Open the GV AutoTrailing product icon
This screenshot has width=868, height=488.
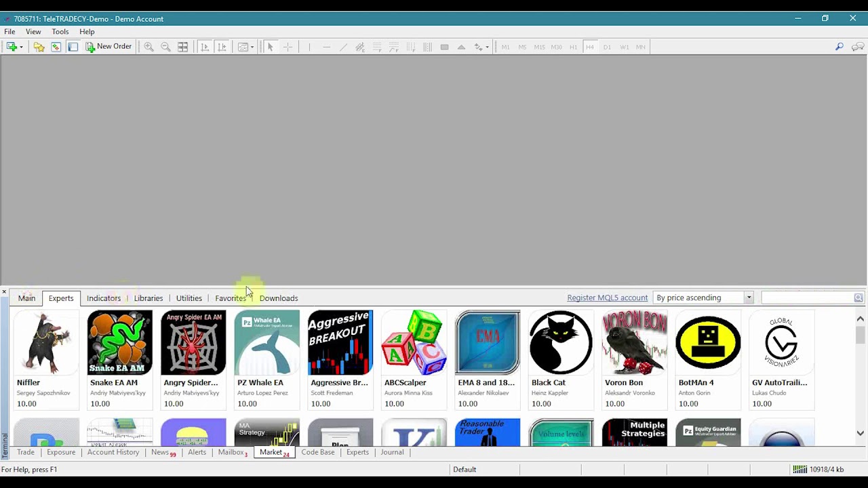pyautogui.click(x=782, y=342)
